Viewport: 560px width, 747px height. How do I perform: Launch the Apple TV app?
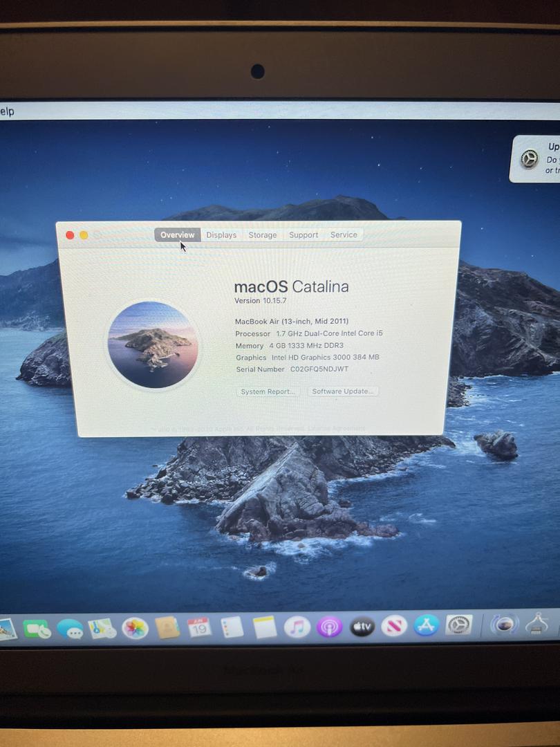pyautogui.click(x=362, y=627)
